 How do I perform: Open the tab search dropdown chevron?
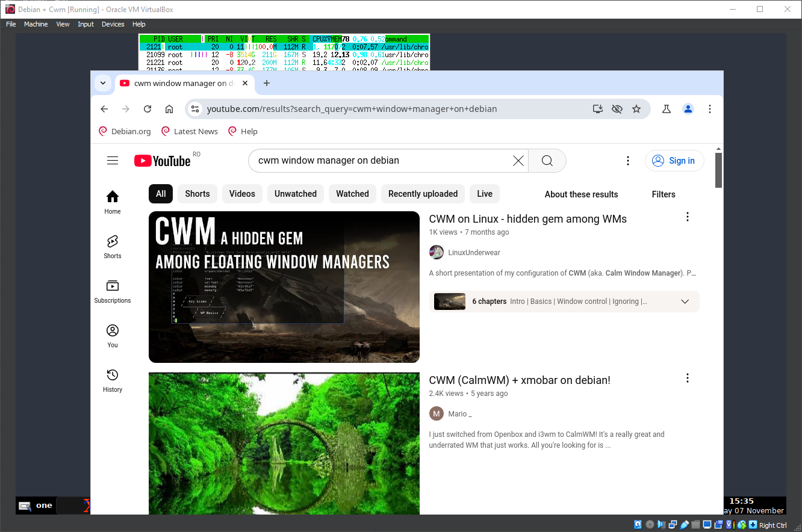(x=102, y=83)
